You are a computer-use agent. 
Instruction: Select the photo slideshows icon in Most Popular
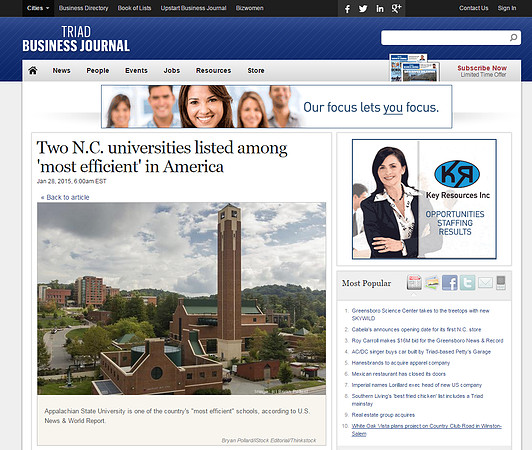(x=432, y=282)
